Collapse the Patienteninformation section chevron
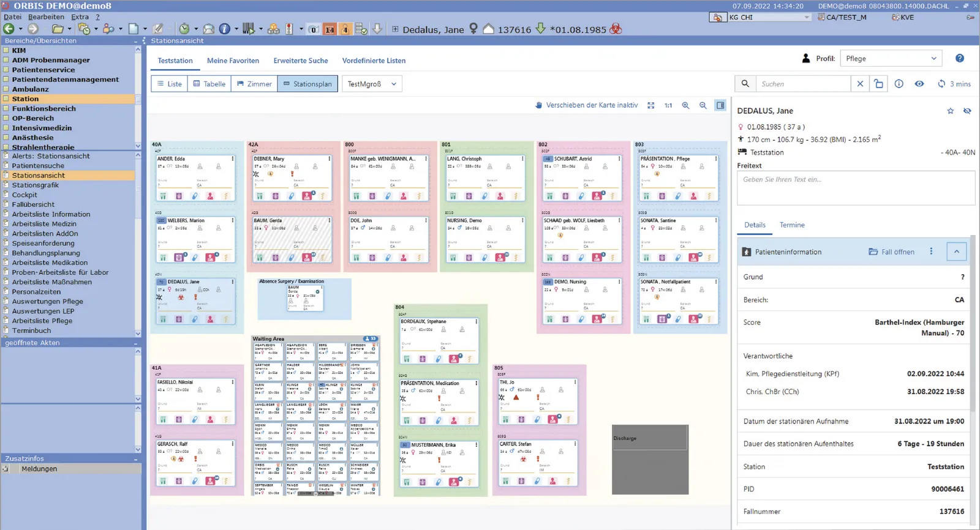 (956, 252)
